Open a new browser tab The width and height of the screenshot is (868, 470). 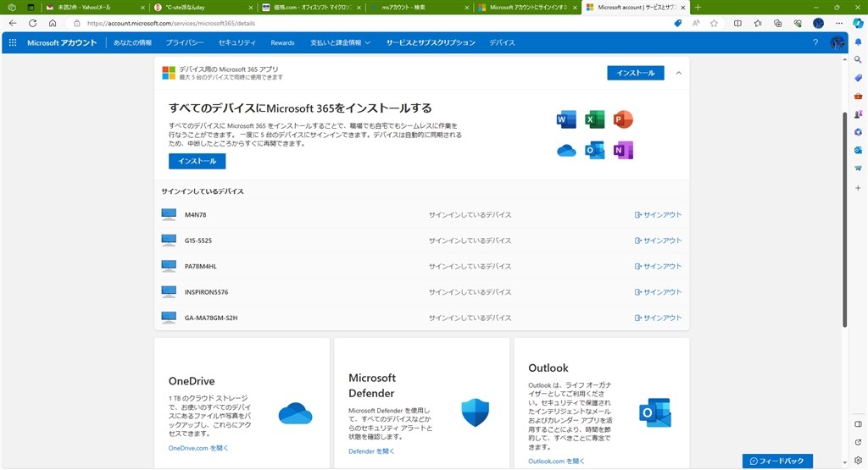pos(698,7)
